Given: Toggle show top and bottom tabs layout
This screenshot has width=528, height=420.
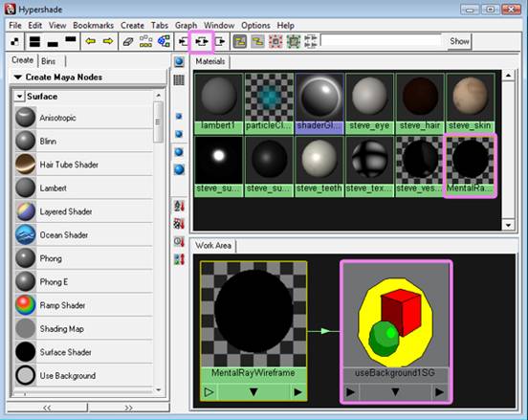Looking at the screenshot, I should coord(34,41).
